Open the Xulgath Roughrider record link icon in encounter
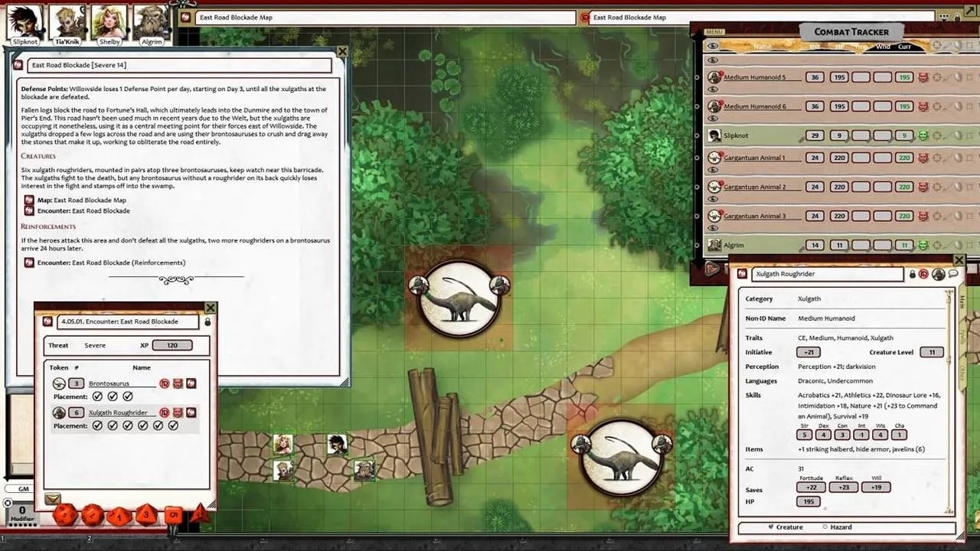The width and height of the screenshot is (980, 551). [x=191, y=412]
